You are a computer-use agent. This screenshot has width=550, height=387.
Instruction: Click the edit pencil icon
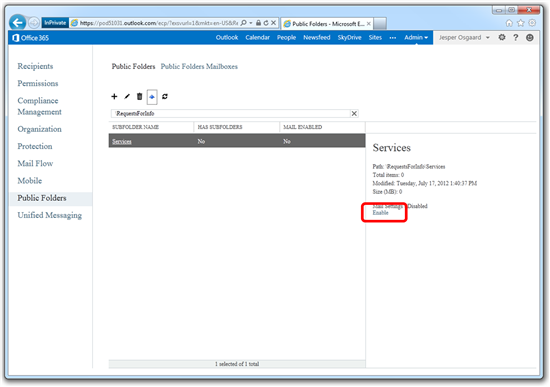coord(127,96)
